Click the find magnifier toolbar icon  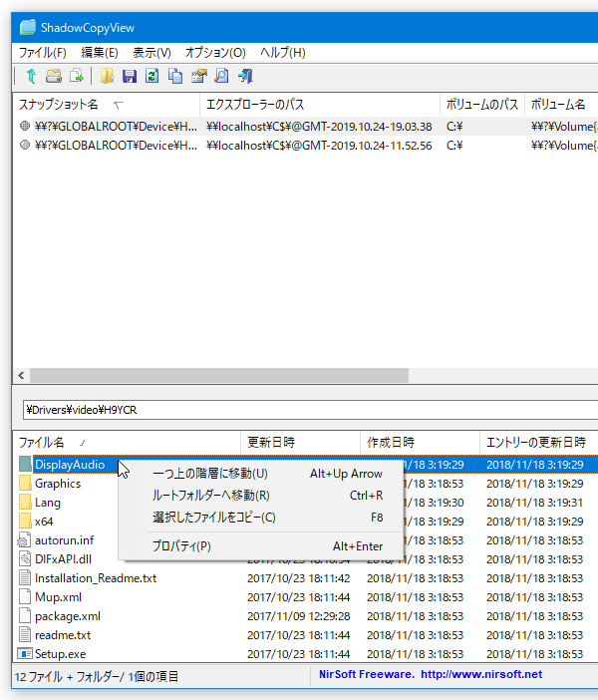click(222, 77)
